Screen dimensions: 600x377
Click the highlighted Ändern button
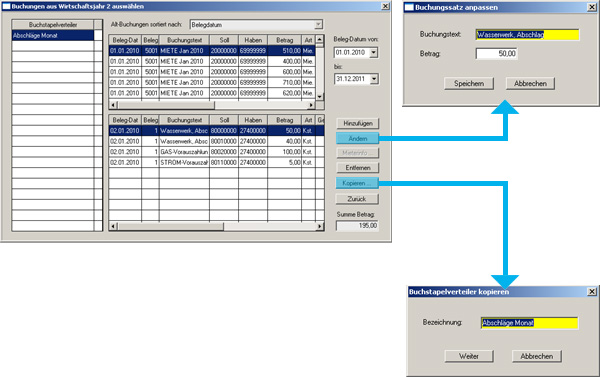click(357, 139)
